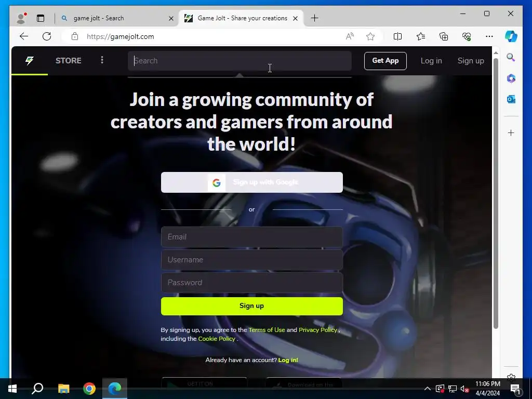Open the notification center

(x=515, y=389)
